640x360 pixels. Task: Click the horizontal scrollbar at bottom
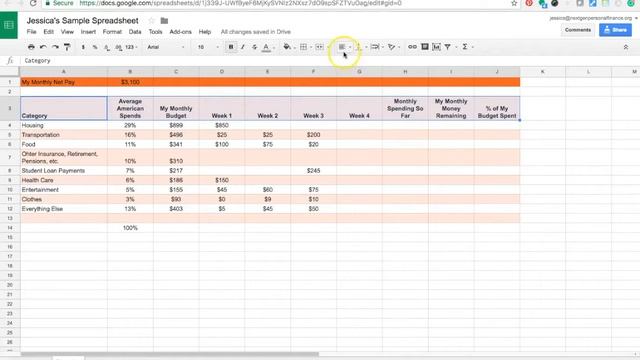coord(169,354)
